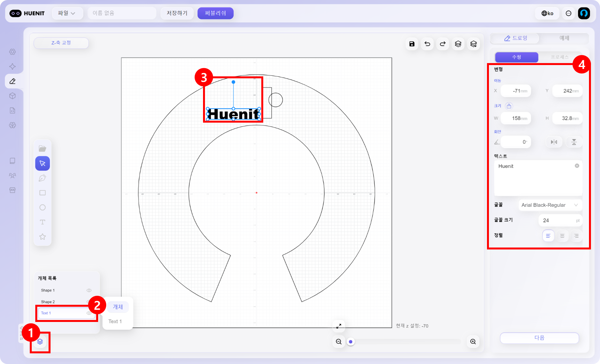Click the zoom slider handle
600x364 pixels.
(351, 342)
